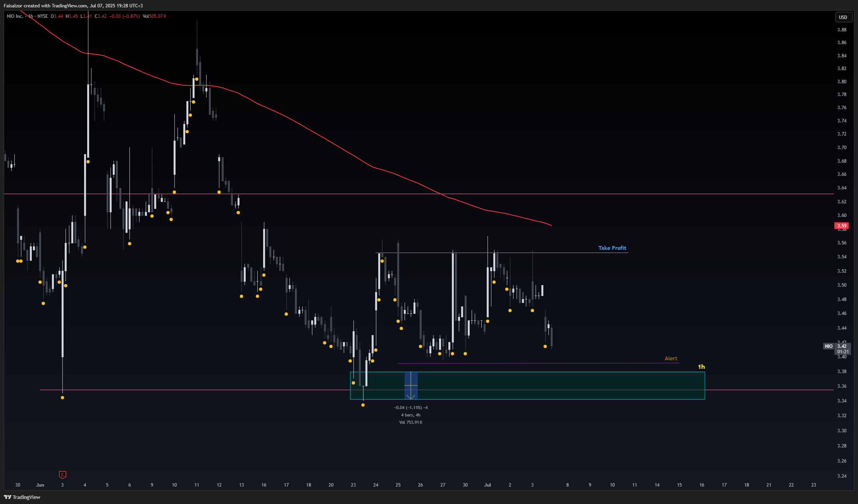This screenshot has height=504, width=858.
Task: Click the yellow 1h zone label
Action: pos(701,366)
